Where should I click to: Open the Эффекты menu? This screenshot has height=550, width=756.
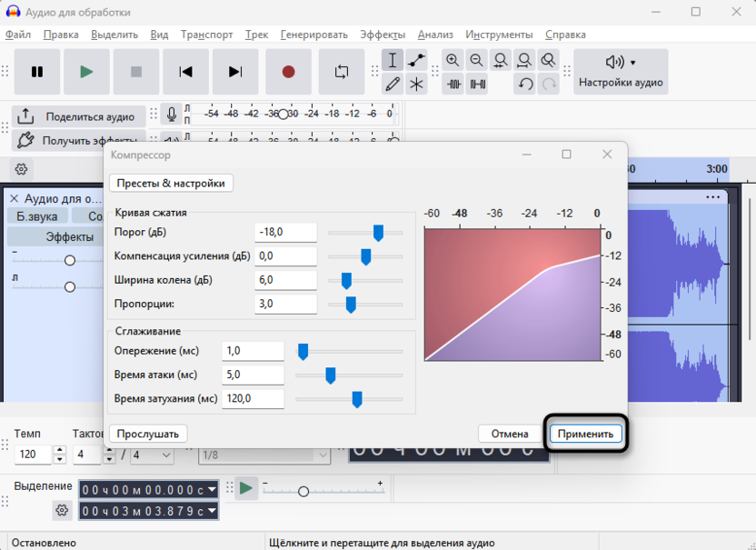point(383,35)
